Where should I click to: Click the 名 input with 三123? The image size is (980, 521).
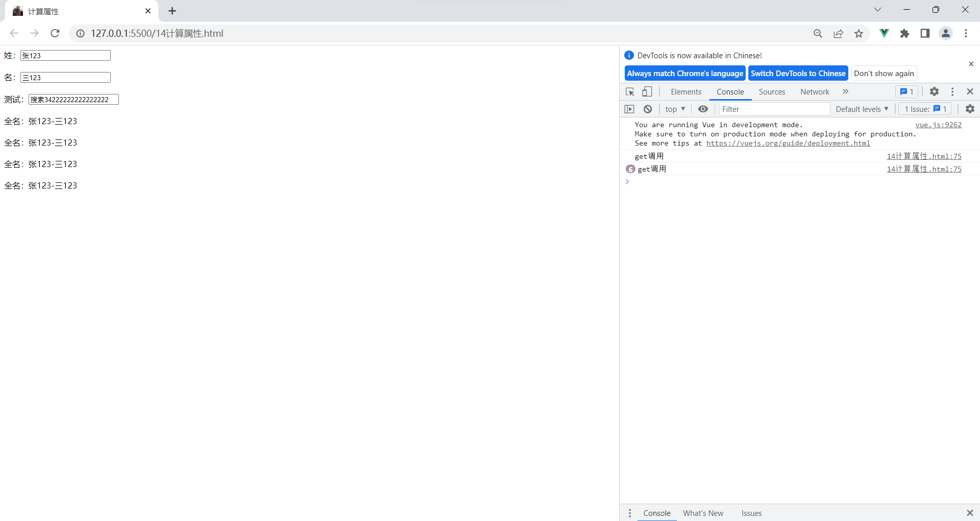[65, 77]
